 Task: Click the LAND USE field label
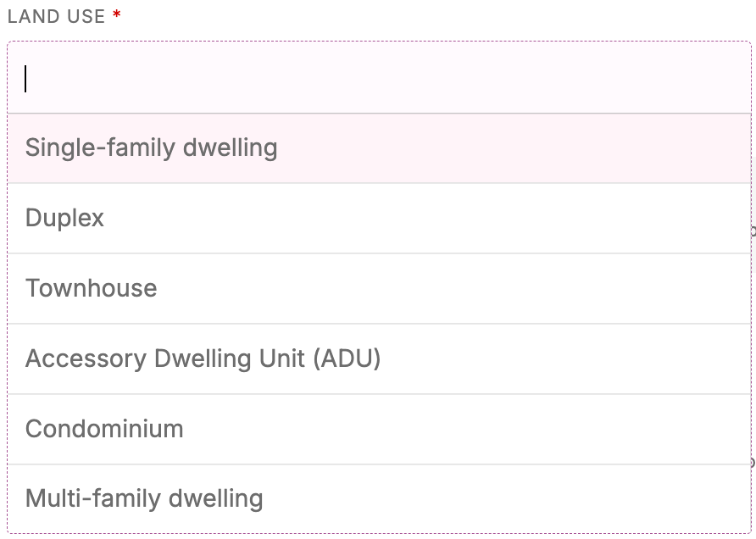tap(56, 15)
